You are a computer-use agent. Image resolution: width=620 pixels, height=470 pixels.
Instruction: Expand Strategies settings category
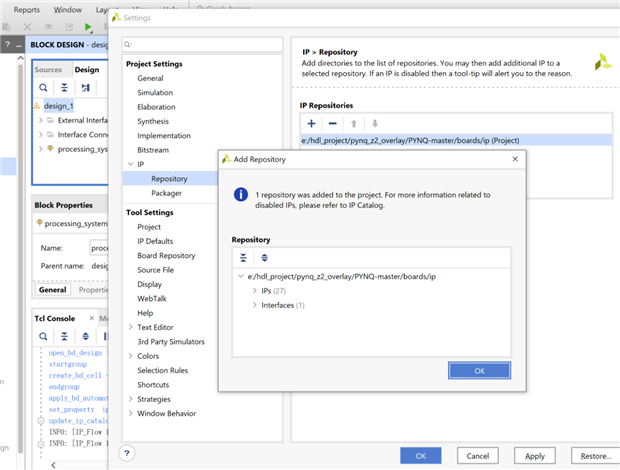tap(130, 399)
